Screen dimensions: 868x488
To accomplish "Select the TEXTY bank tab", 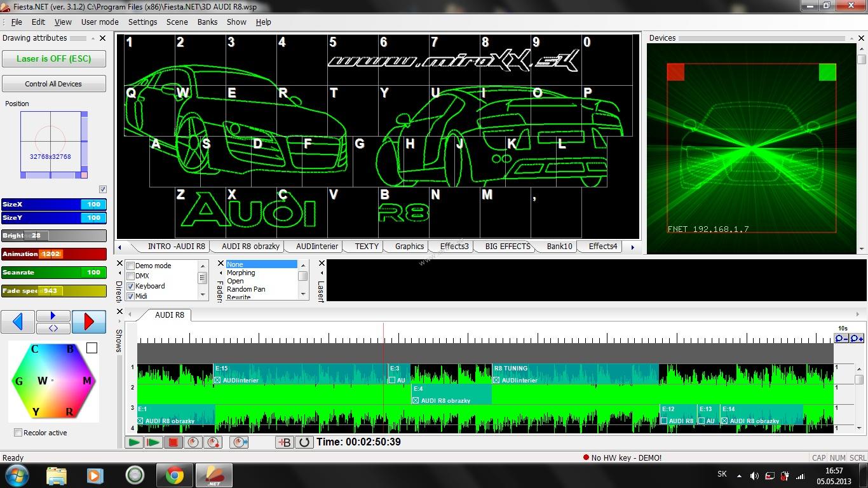I will tap(367, 247).
